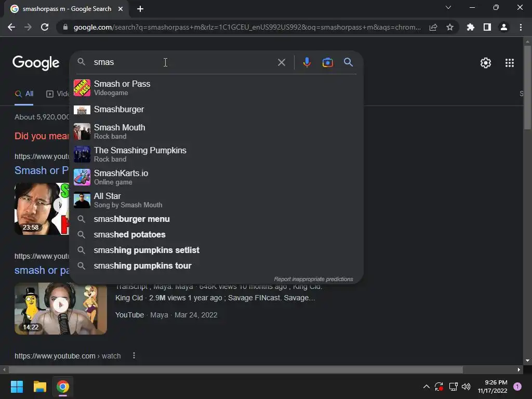The width and height of the screenshot is (532, 399).
Task: Click the forward navigation arrow
Action: (x=28, y=27)
